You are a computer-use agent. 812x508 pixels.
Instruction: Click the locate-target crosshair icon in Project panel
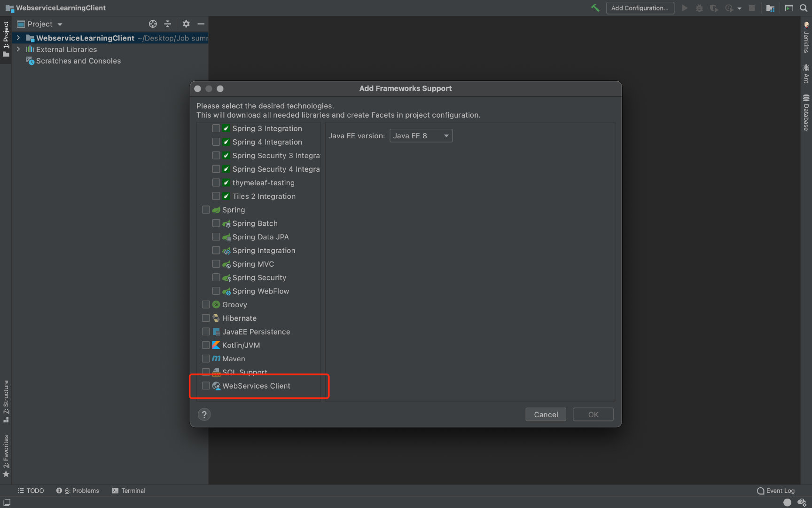click(x=153, y=24)
